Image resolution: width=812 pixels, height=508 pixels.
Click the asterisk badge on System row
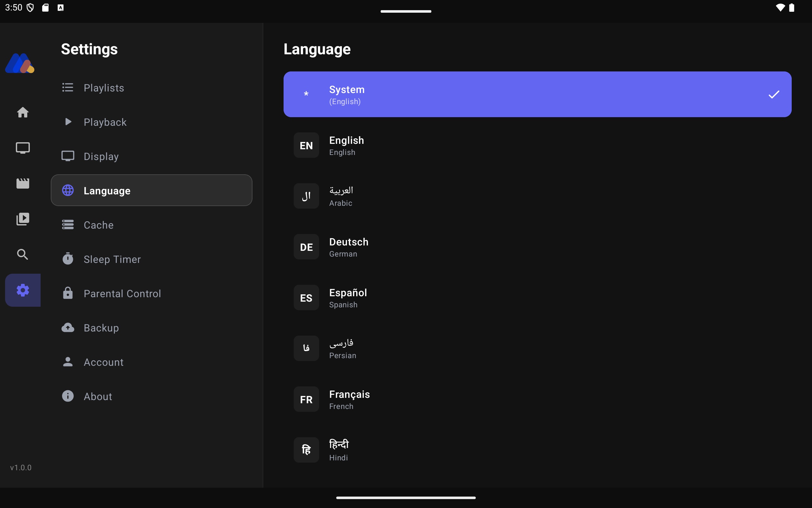(x=306, y=94)
